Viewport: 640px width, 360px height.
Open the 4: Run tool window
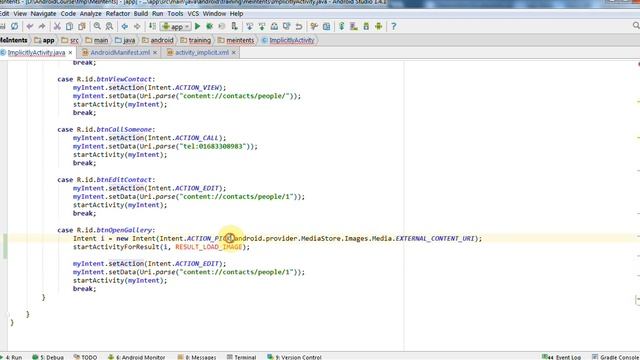tap(12, 357)
